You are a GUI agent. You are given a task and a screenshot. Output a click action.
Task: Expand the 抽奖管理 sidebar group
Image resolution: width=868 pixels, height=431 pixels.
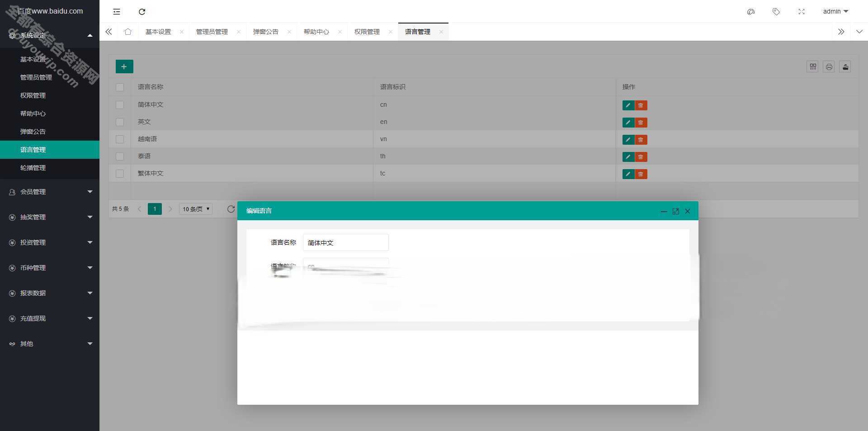tap(50, 217)
